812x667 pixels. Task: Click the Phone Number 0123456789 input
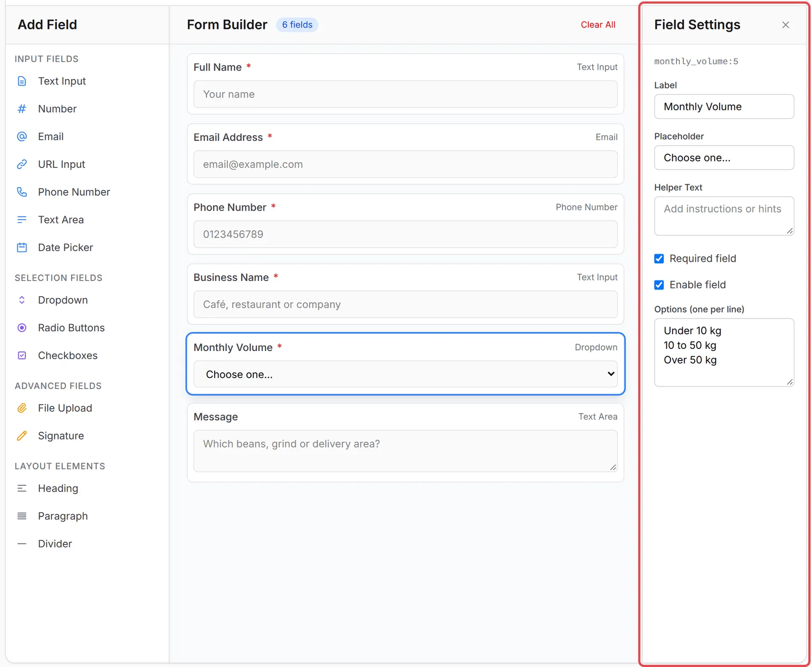point(405,234)
